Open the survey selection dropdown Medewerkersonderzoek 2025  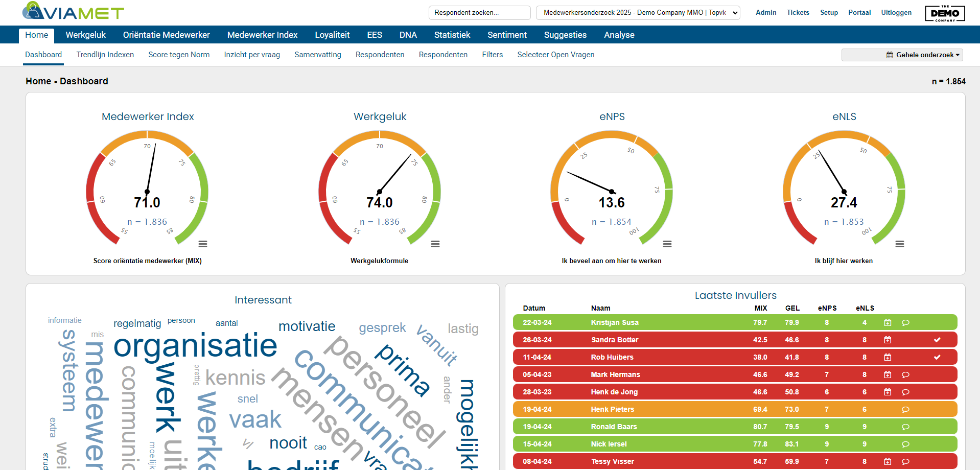coord(638,13)
